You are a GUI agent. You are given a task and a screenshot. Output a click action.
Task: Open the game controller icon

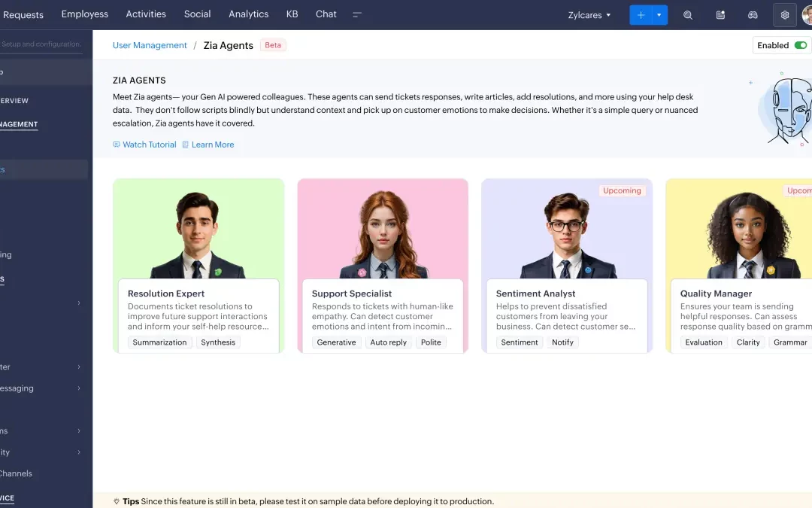tap(753, 15)
